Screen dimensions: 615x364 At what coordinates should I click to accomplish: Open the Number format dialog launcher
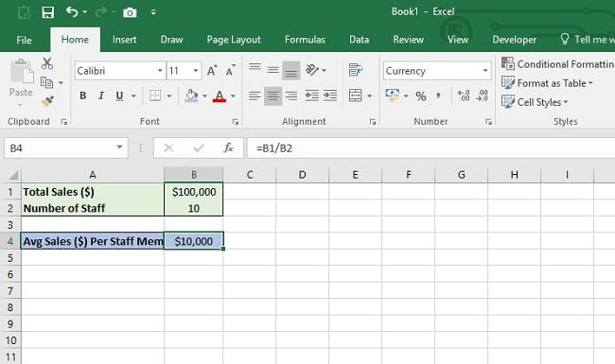[x=488, y=122]
